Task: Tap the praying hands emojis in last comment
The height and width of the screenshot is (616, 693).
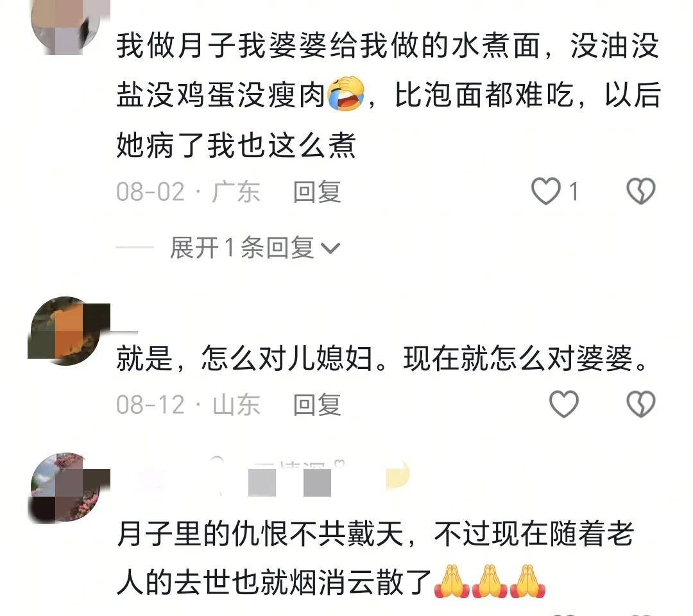Action: [x=490, y=581]
